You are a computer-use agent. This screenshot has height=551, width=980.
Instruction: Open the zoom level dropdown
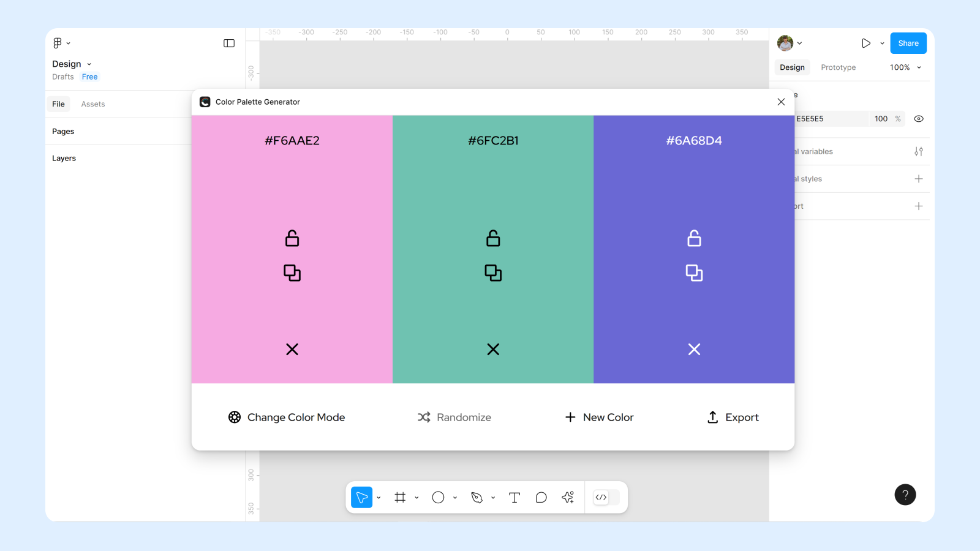(905, 67)
